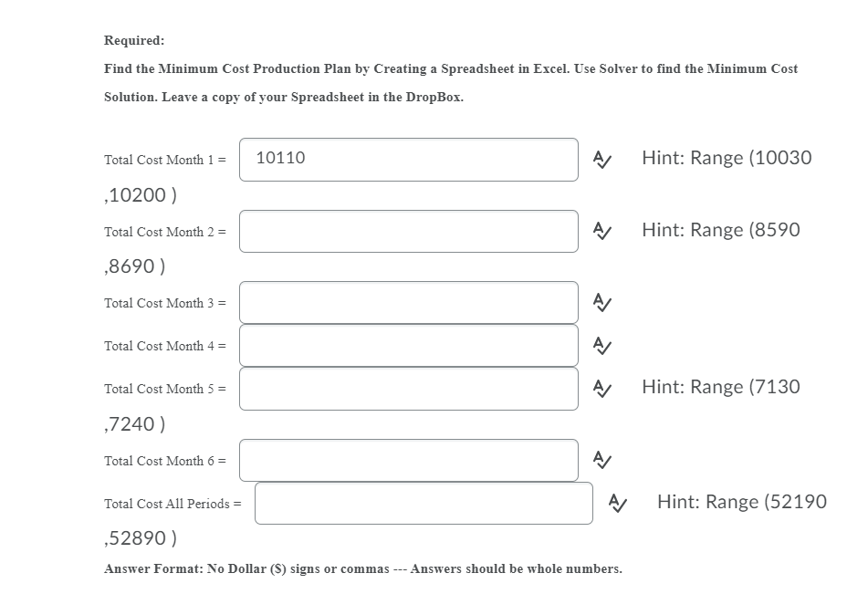This screenshot has width=868, height=594.
Task: Click spell check icon for Total Cost All Periods
Action: (616, 502)
